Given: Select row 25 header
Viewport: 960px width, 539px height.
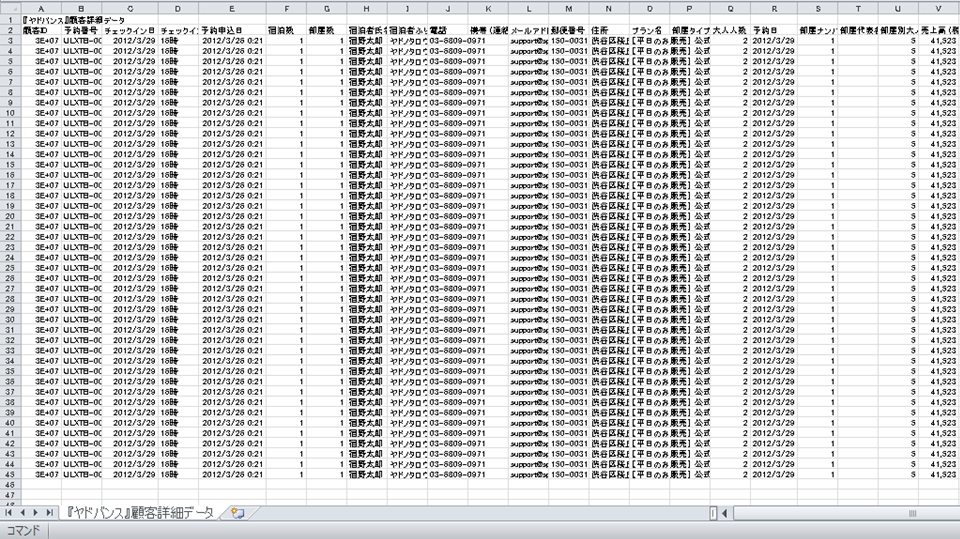Looking at the screenshot, I should click(10, 268).
